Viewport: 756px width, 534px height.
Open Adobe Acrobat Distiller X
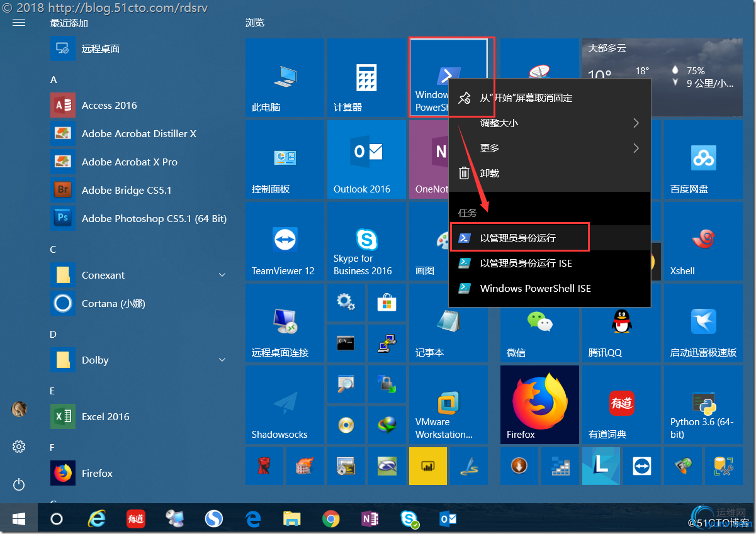coord(140,133)
